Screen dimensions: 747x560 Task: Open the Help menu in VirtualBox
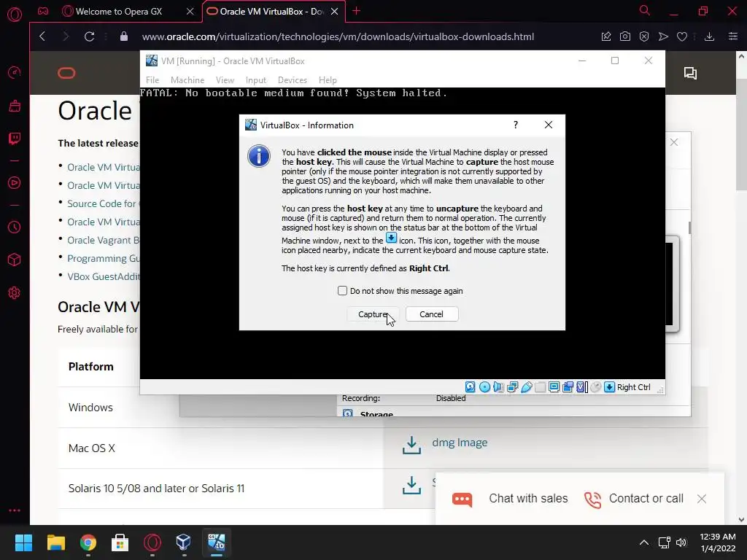pos(328,80)
